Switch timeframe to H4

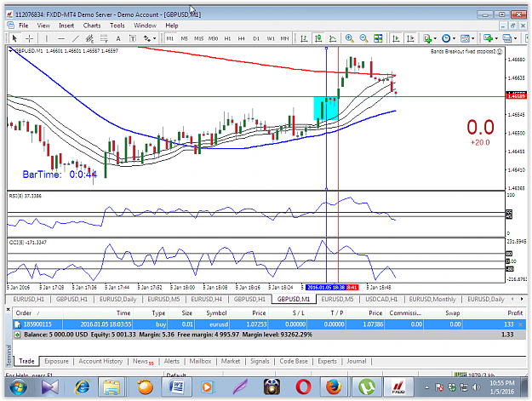(241, 38)
